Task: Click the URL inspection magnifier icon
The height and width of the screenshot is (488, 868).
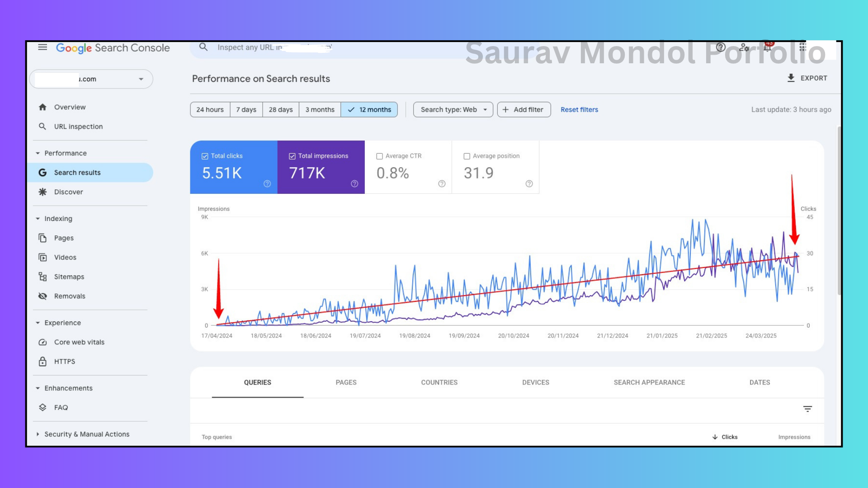Action: click(x=42, y=127)
